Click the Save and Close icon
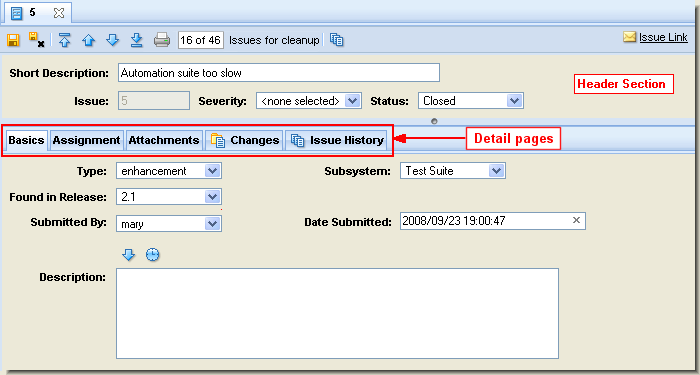This screenshot has width=700, height=375. (37, 40)
